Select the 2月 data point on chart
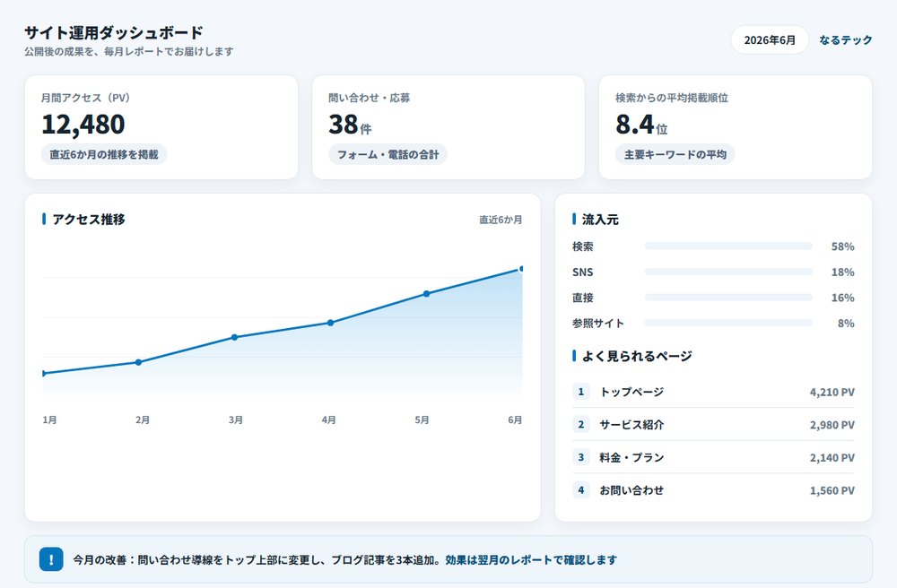The image size is (897, 588). pos(138,362)
